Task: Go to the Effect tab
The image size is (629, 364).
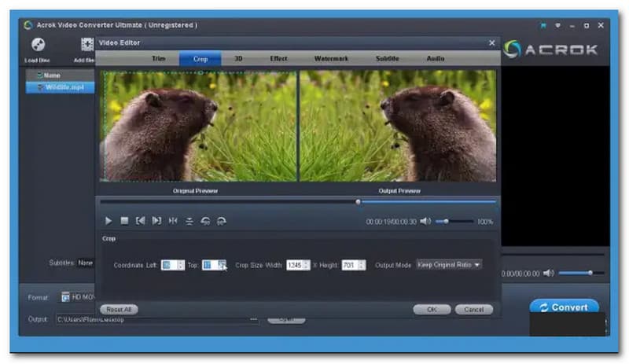Action: [x=278, y=59]
